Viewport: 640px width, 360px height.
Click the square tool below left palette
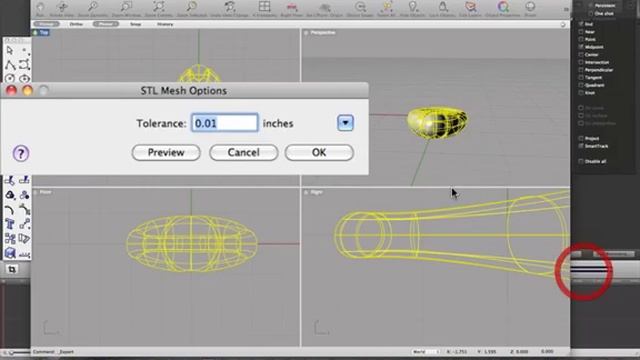click(x=12, y=269)
